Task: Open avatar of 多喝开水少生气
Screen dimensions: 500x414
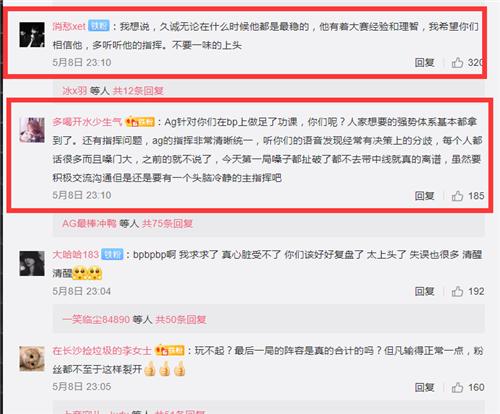Action: click(x=32, y=130)
